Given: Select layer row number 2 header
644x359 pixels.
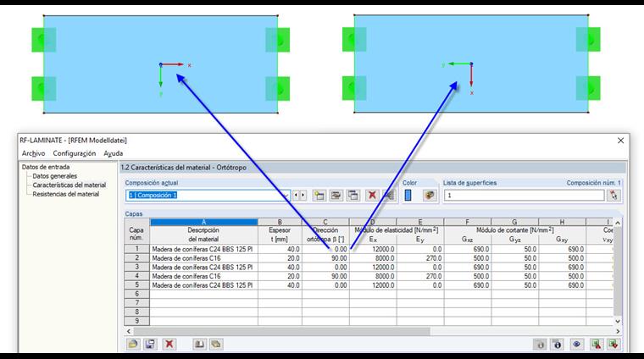Looking at the screenshot, I should (136, 258).
